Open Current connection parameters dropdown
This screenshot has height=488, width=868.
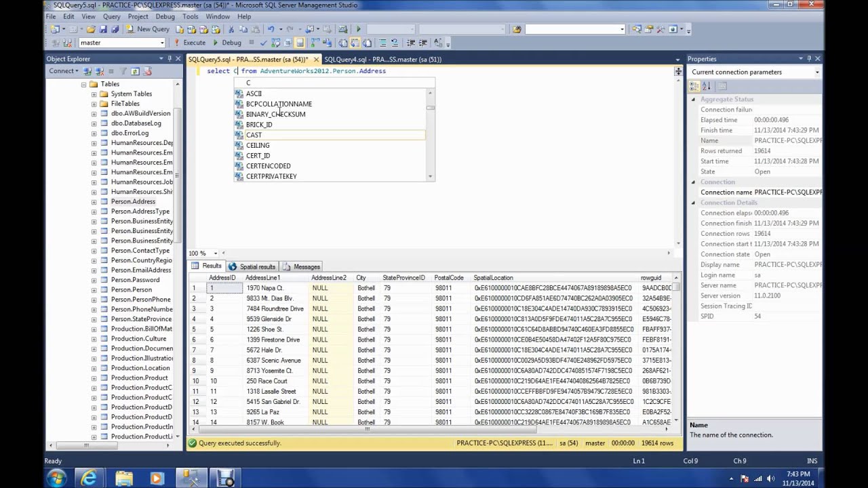pos(816,72)
